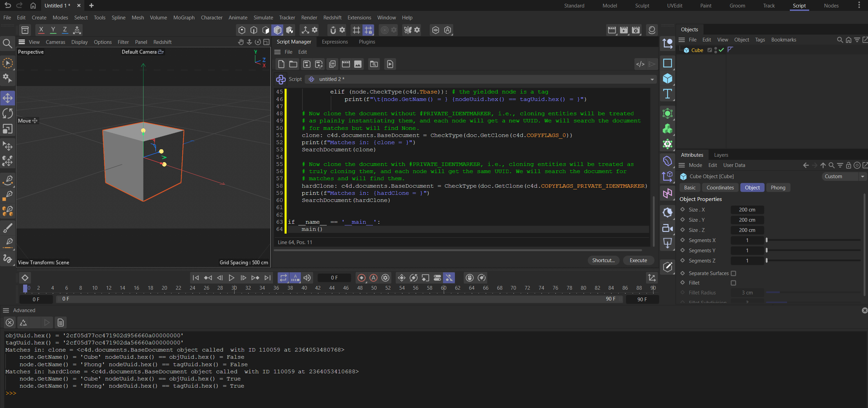Click the Text spline tool icon
This screenshot has width=868, height=408.
(667, 94)
